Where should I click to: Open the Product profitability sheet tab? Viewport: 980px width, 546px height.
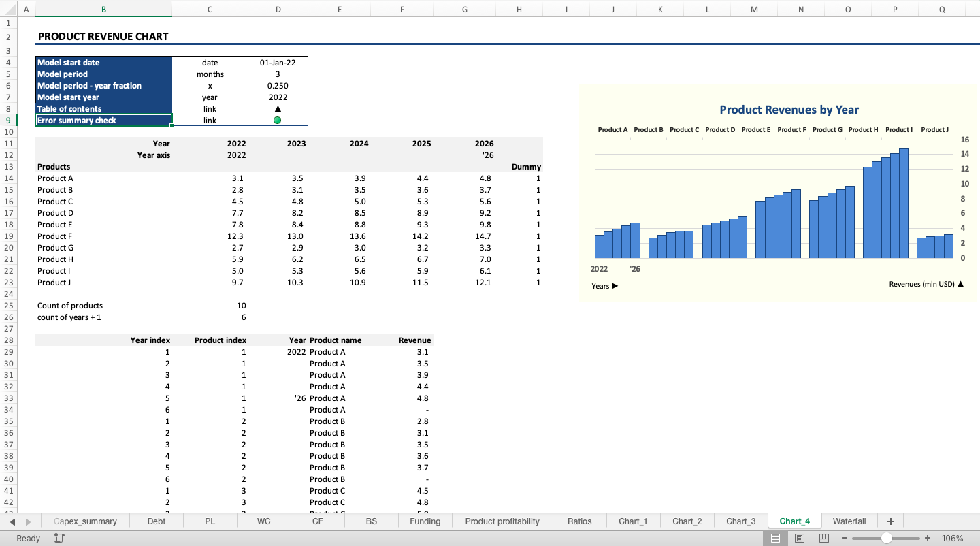502,521
